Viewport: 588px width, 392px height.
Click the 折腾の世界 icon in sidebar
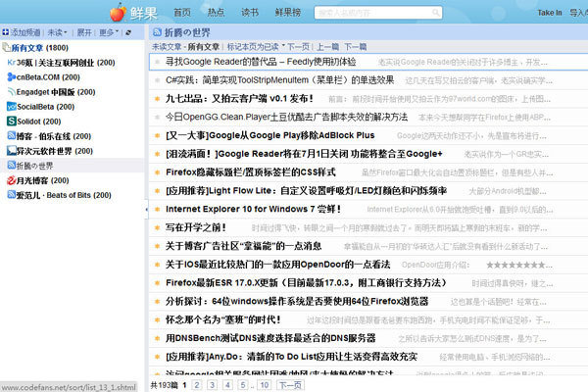coord(11,165)
